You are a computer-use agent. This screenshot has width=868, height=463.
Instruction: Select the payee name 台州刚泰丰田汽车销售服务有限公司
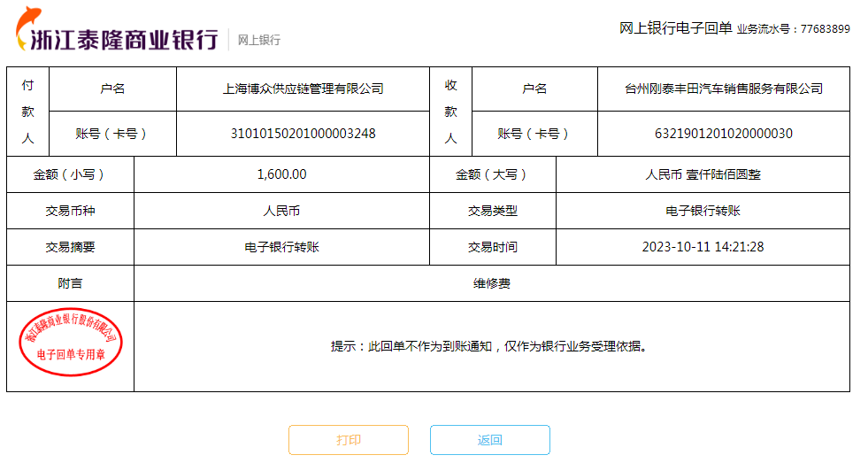tap(723, 89)
